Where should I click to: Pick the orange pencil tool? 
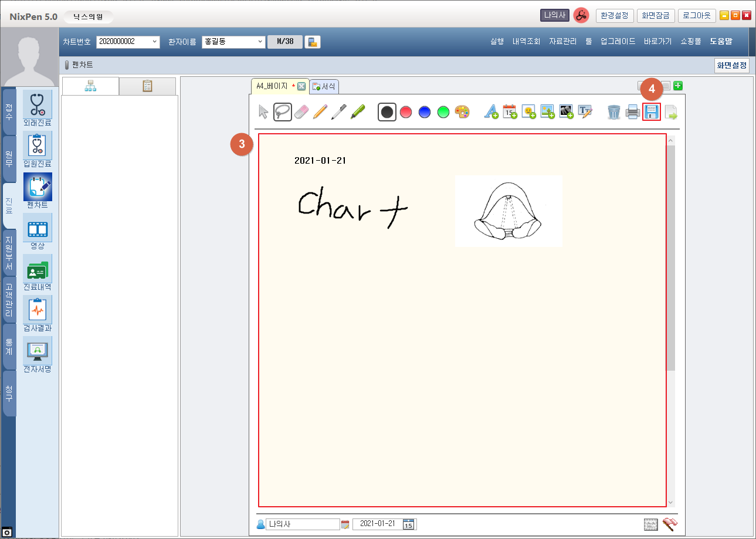(320, 111)
